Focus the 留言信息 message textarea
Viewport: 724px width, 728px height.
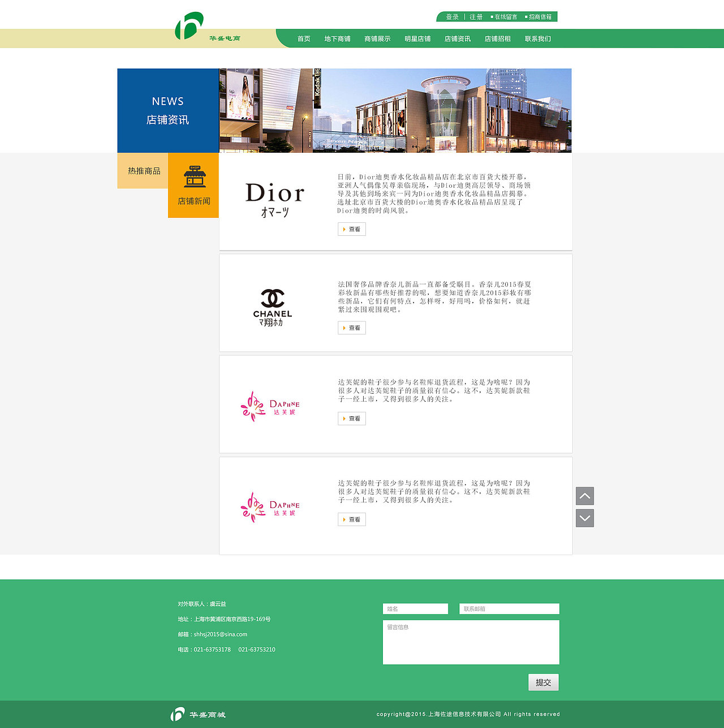[x=471, y=642]
